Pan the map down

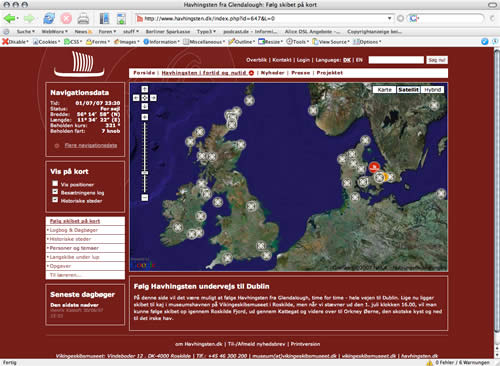point(145,106)
